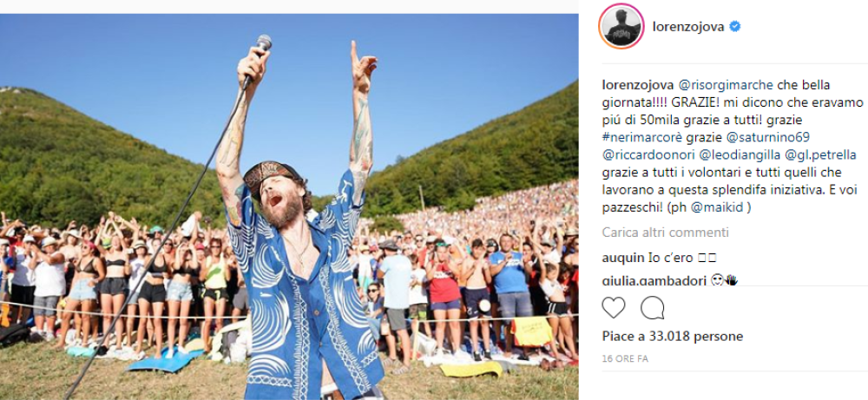
Task: Open the 16 ORE FA timestamp
Action: (x=625, y=358)
